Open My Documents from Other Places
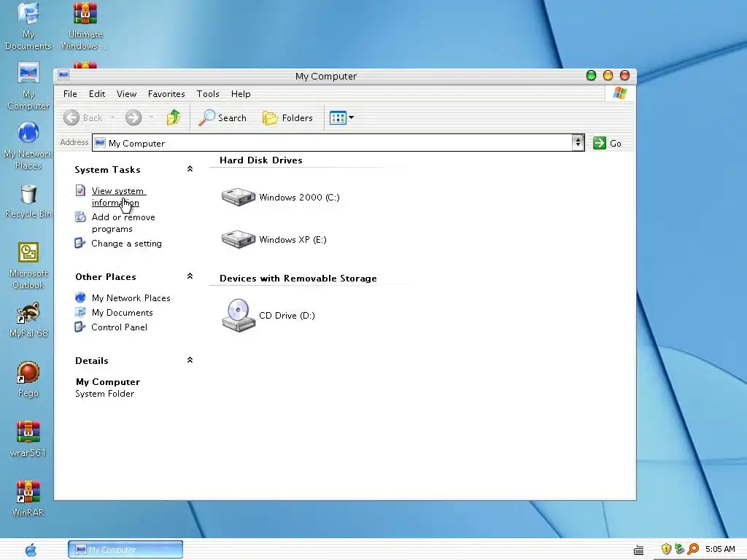747x560 pixels. pos(123,313)
